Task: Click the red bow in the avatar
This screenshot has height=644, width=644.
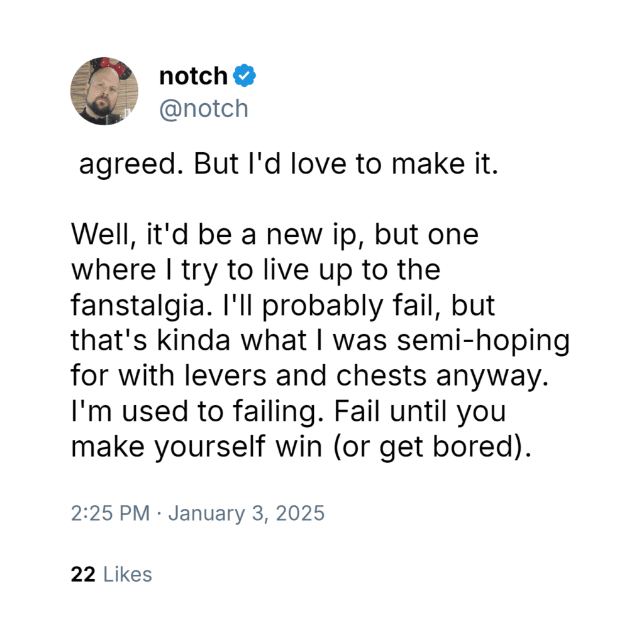Action: click(113, 67)
